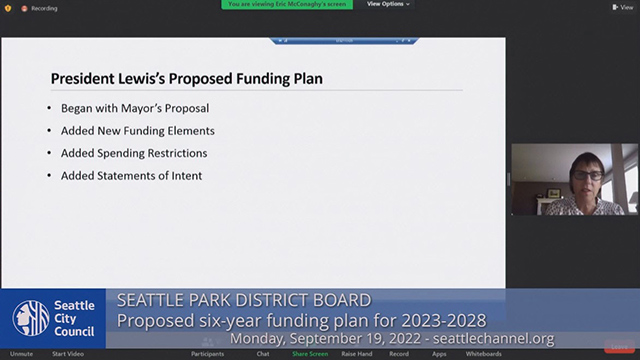Click the View layout button
The image size is (640, 360).
tap(623, 7)
